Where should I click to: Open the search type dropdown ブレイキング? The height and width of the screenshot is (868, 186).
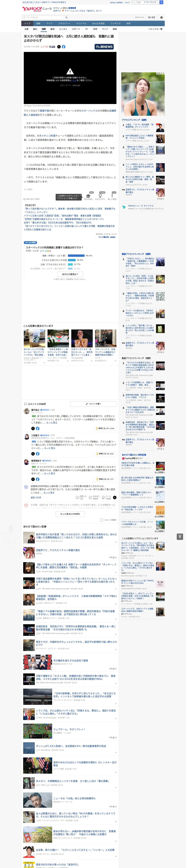pos(151,2)
